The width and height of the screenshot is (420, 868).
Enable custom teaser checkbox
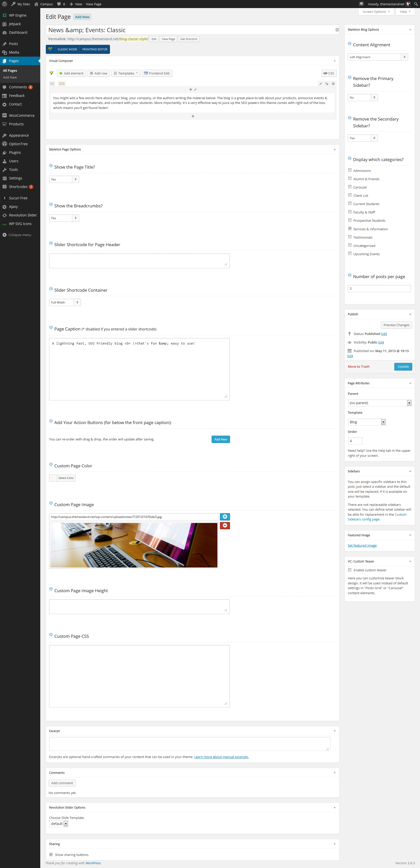350,570
